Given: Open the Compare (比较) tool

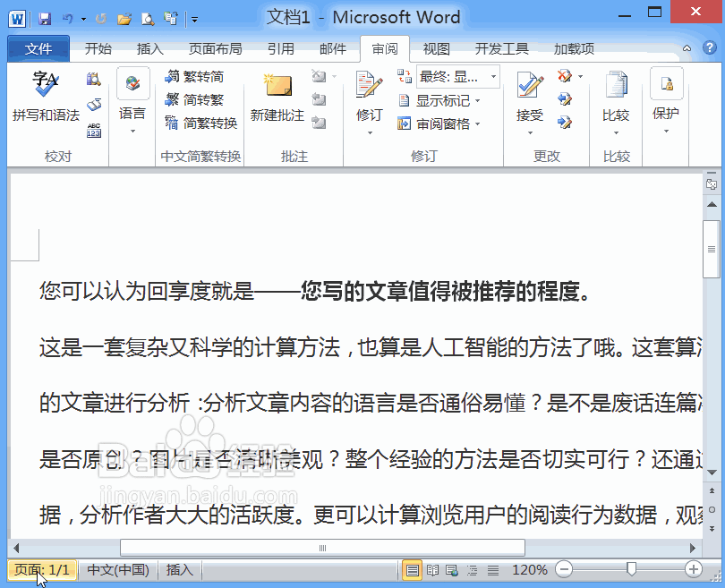Looking at the screenshot, I should [x=616, y=98].
